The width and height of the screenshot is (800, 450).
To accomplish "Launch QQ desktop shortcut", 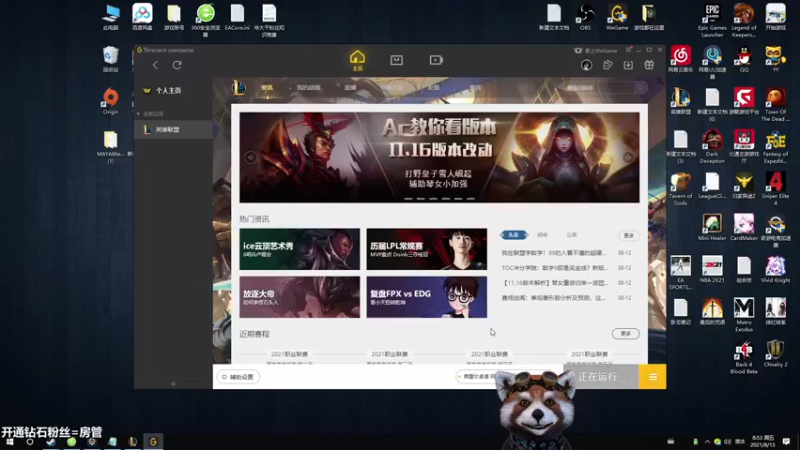I will coord(744,59).
